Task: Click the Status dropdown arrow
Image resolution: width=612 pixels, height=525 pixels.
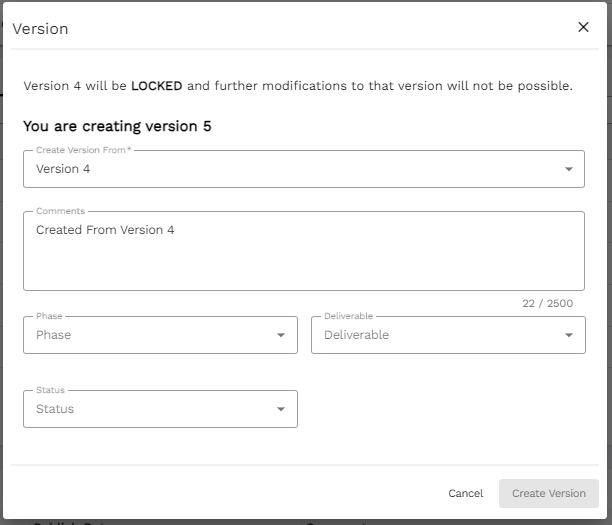Action: click(x=281, y=409)
